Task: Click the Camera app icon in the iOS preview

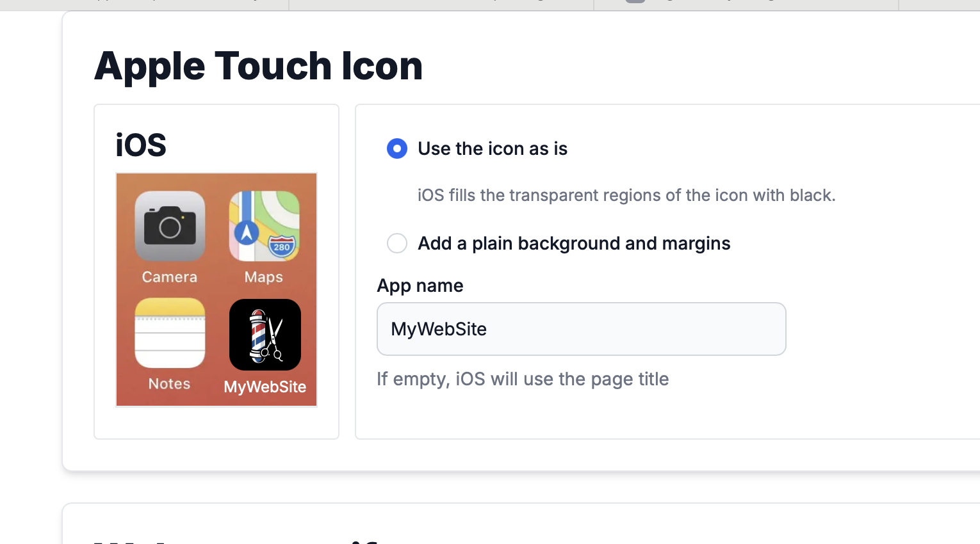Action: [x=168, y=225]
